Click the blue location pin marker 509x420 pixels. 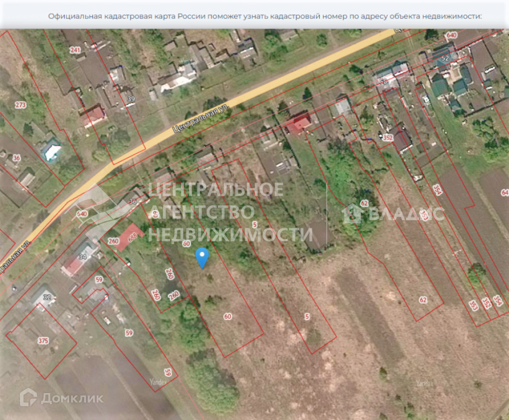tap(202, 258)
